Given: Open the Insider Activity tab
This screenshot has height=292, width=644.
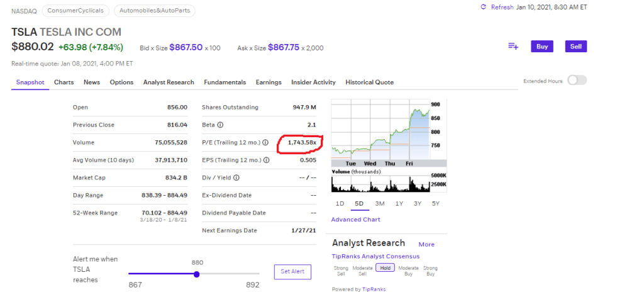Looking at the screenshot, I should (313, 82).
